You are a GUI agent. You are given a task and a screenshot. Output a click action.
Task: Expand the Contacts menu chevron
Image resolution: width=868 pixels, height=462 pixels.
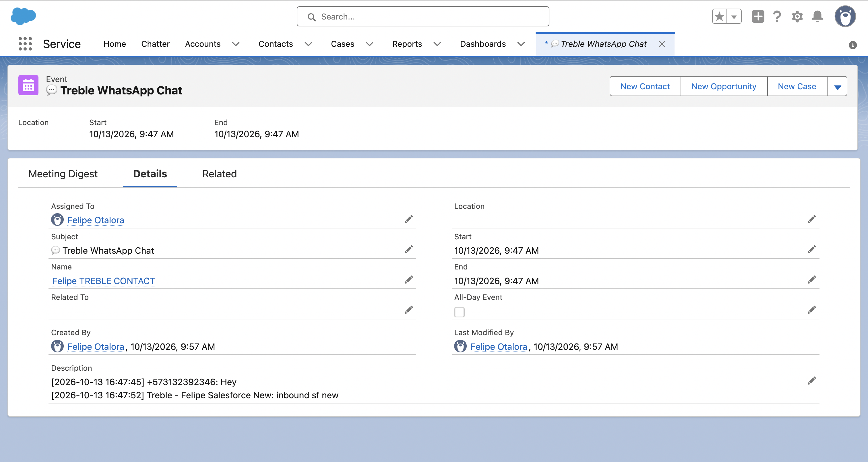[308, 44]
